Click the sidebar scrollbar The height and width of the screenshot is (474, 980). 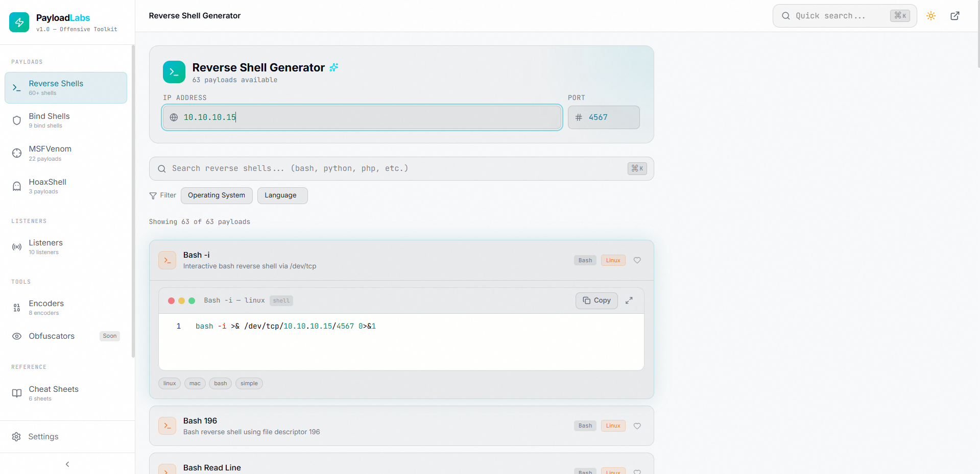(133, 201)
